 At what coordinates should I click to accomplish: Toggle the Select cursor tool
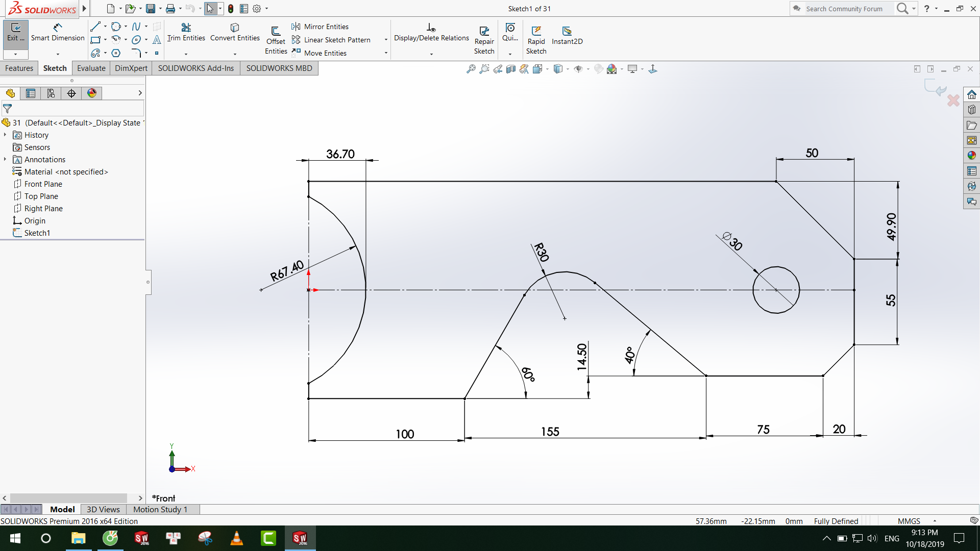pyautogui.click(x=210, y=9)
